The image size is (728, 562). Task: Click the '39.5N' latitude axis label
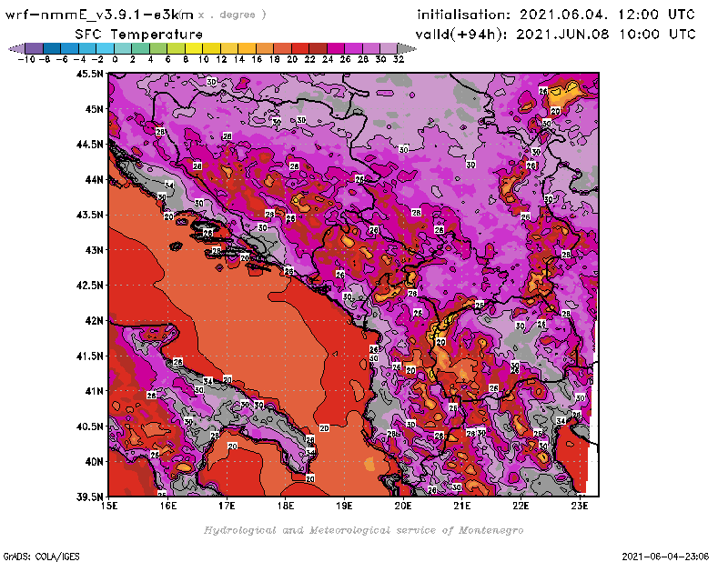pyautogui.click(x=89, y=497)
